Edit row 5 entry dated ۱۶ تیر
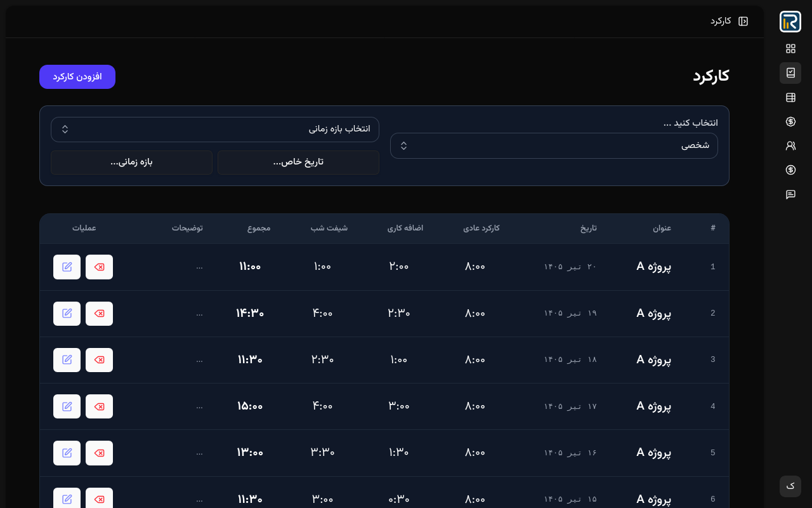The width and height of the screenshot is (812, 508). pyautogui.click(x=67, y=453)
